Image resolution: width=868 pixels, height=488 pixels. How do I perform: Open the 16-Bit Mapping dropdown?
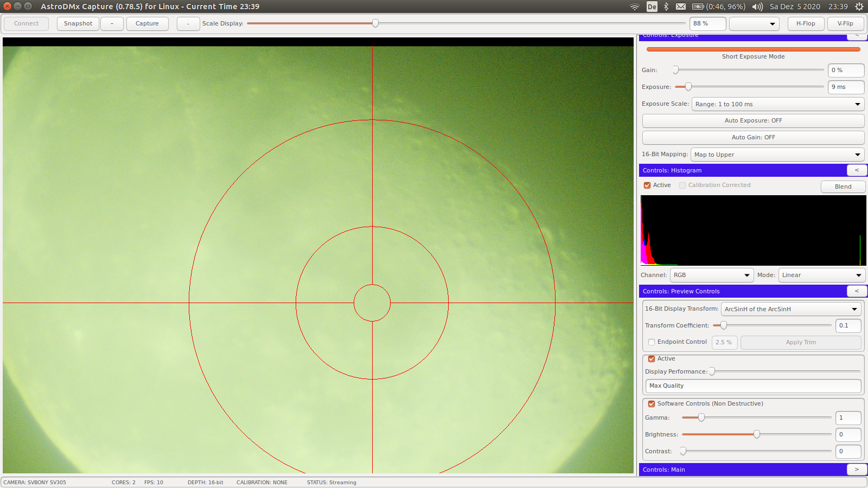click(777, 155)
